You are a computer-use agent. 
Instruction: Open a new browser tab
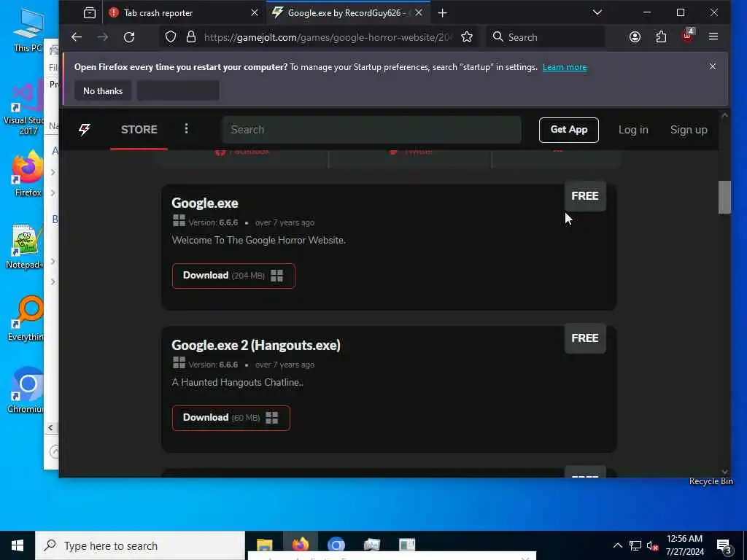443,13
